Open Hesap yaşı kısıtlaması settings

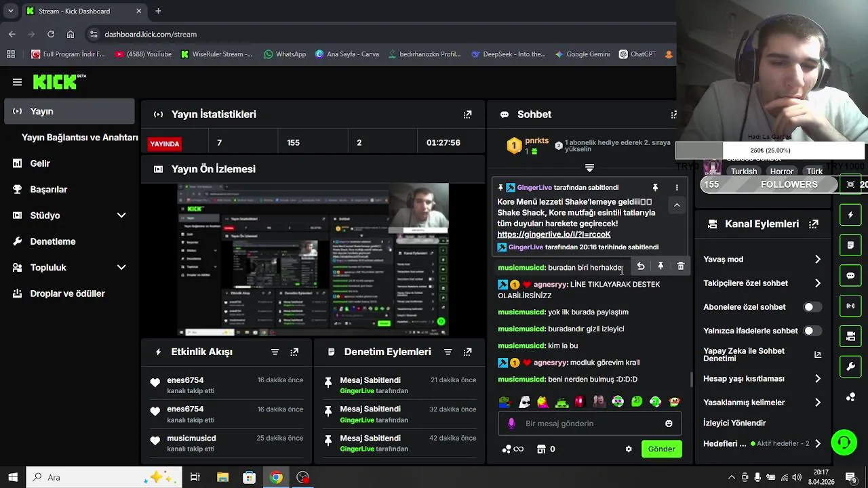click(x=762, y=379)
